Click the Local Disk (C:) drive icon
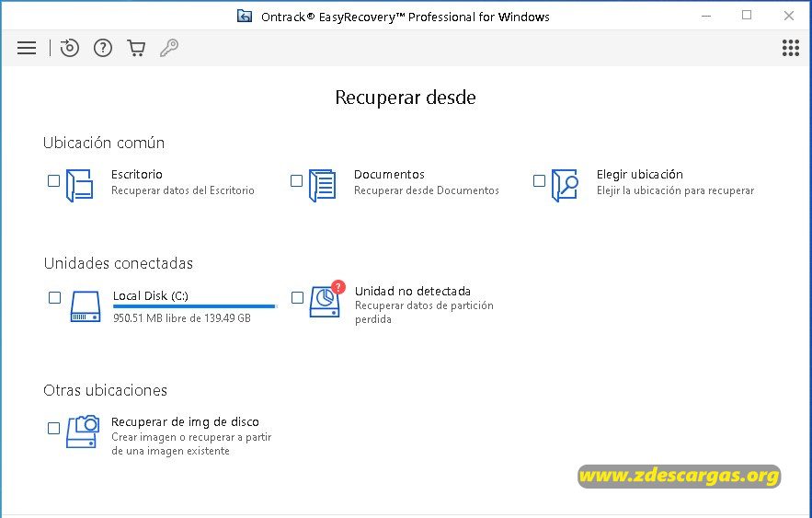Screen dimensions: 812x518 tap(86, 306)
